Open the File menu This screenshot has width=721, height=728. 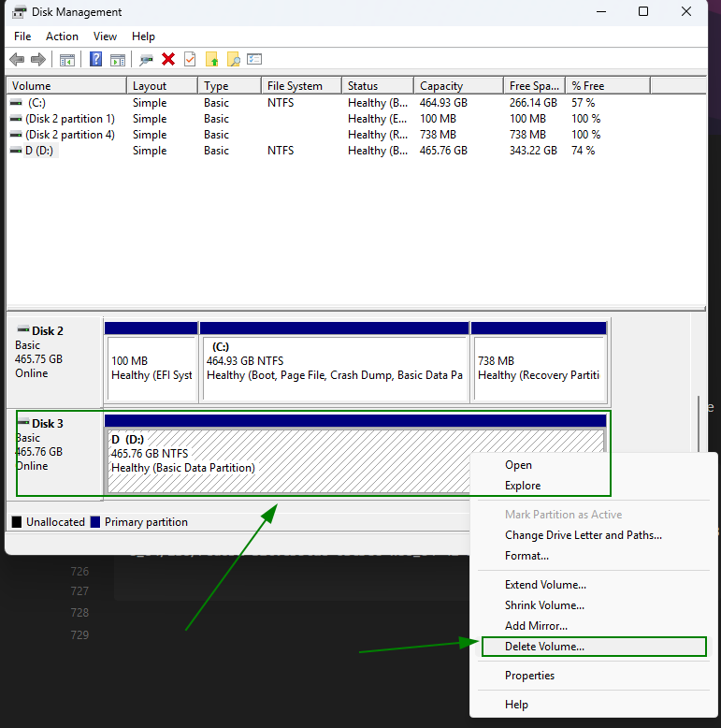click(22, 36)
